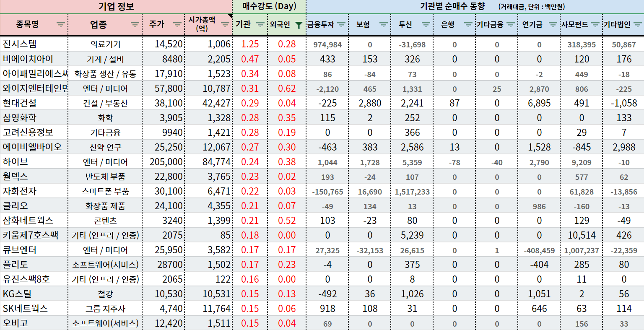This screenshot has width=644, height=330.
Task: Select the 현대건설 stock name cell
Action: click(x=34, y=103)
